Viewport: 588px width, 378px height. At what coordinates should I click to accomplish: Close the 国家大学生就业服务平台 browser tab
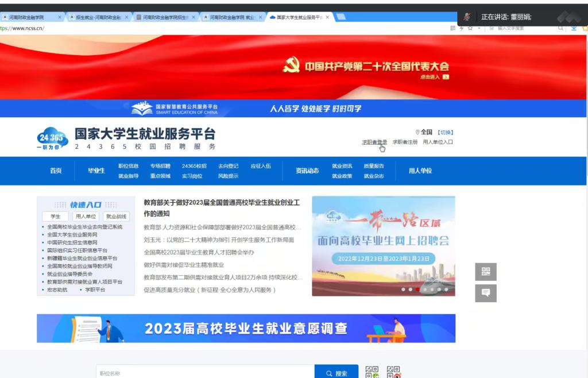[x=327, y=17]
